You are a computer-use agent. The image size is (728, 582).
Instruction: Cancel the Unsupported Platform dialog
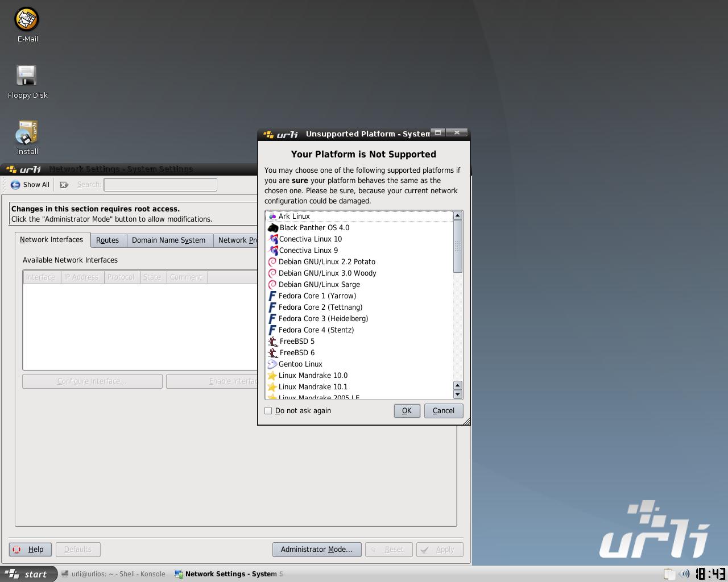tap(444, 411)
